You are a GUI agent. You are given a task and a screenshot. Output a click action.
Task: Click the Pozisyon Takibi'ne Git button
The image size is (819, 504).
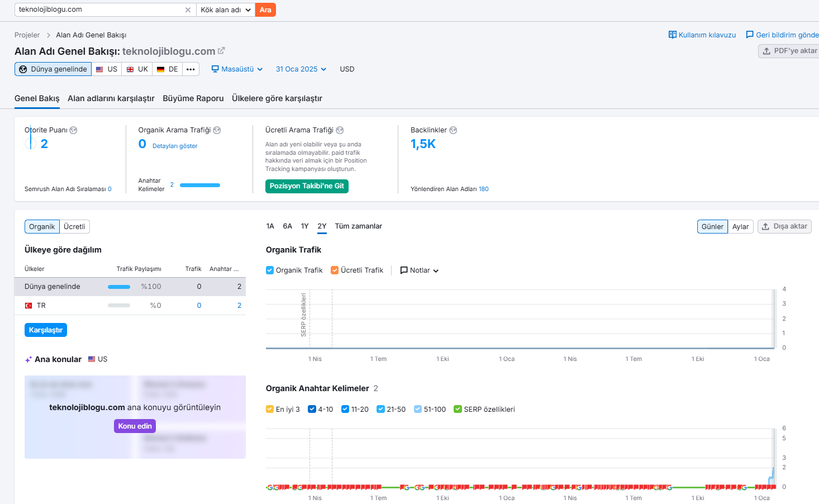pyautogui.click(x=307, y=186)
